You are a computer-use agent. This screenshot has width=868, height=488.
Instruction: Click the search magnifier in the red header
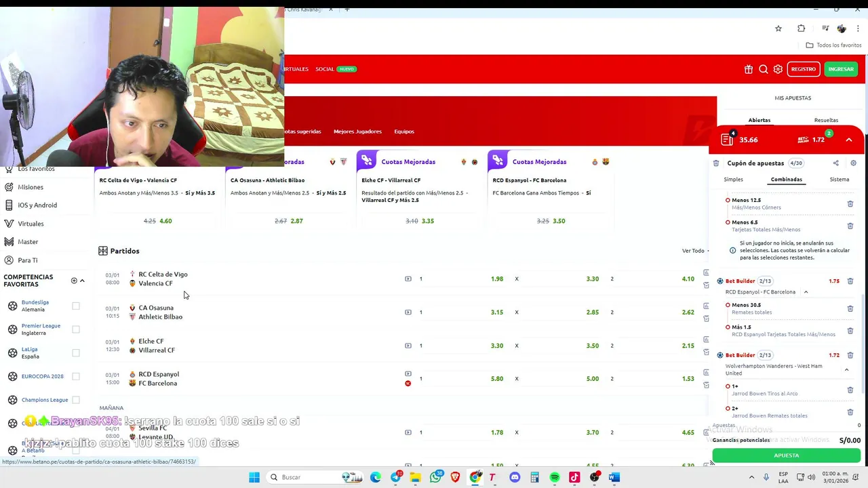(764, 69)
